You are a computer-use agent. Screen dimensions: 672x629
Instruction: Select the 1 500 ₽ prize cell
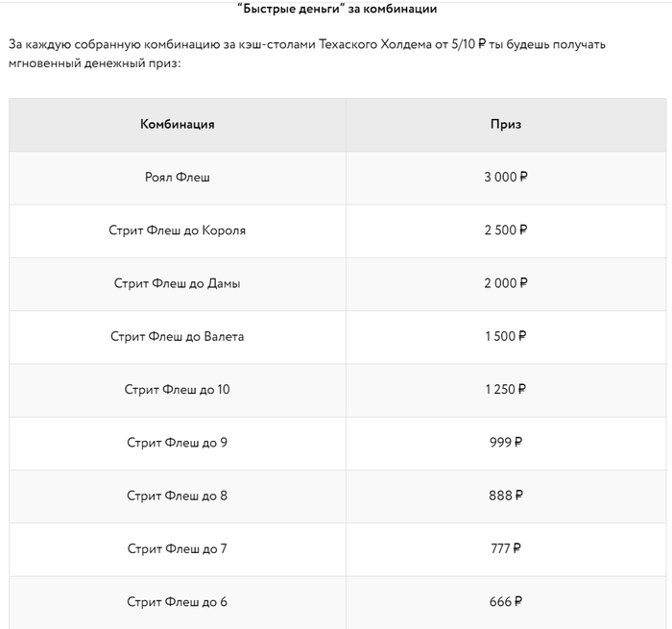(506, 337)
